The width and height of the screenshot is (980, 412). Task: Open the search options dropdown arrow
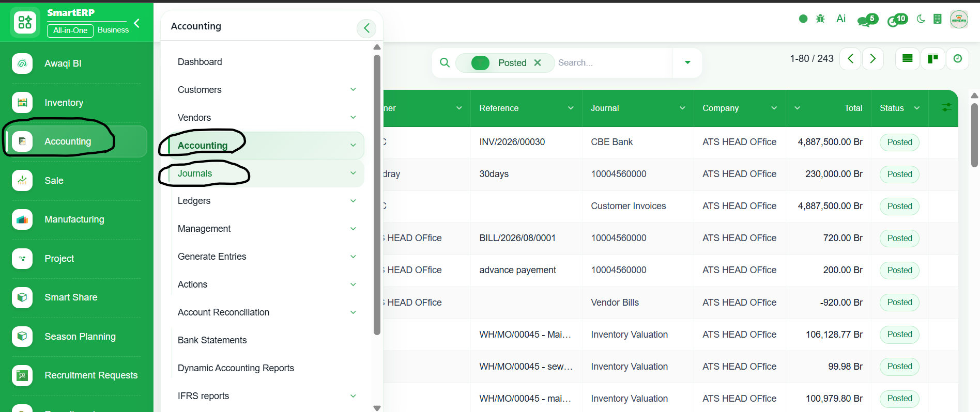coord(687,62)
